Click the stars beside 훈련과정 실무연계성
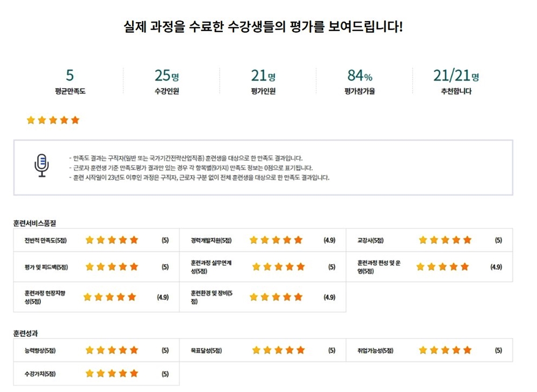 pos(278,267)
